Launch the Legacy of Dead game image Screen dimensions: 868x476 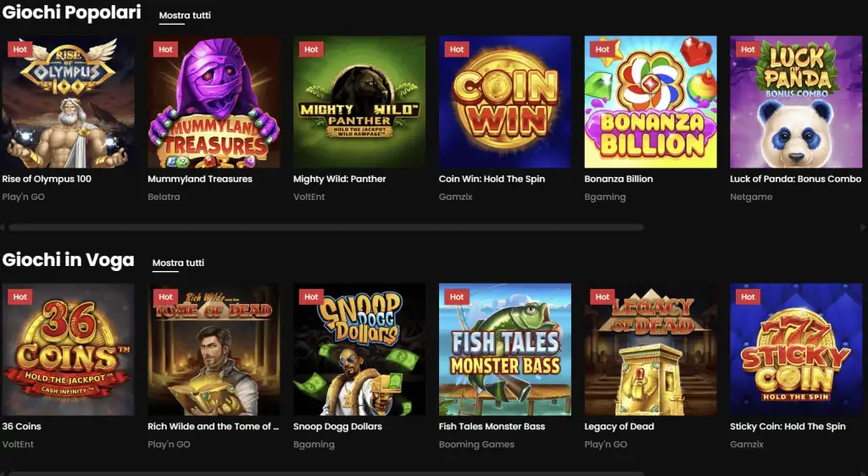tap(650, 349)
